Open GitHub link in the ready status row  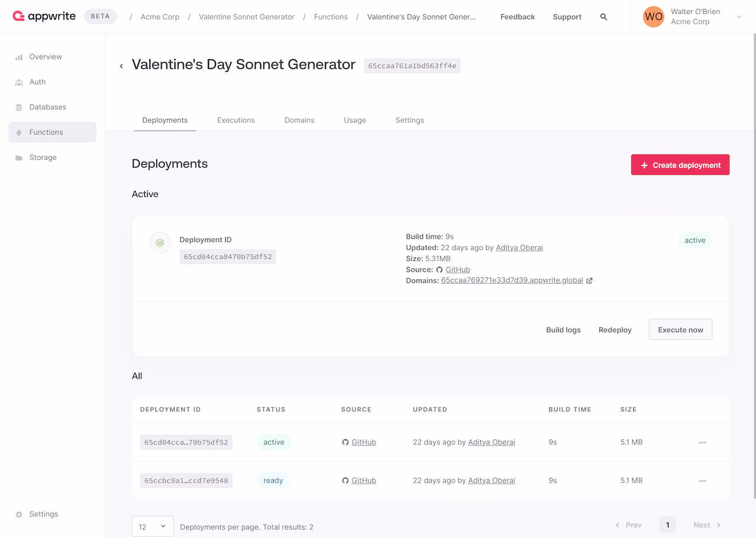pyautogui.click(x=364, y=481)
